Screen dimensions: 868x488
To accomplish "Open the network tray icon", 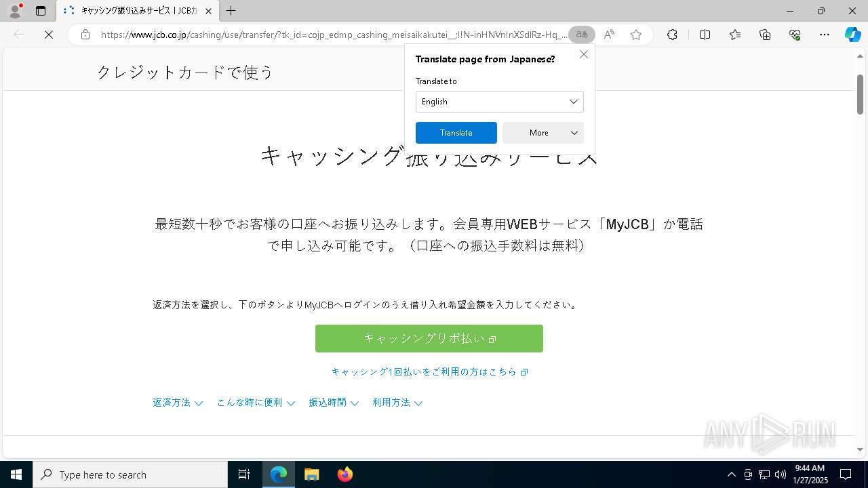I will [764, 474].
